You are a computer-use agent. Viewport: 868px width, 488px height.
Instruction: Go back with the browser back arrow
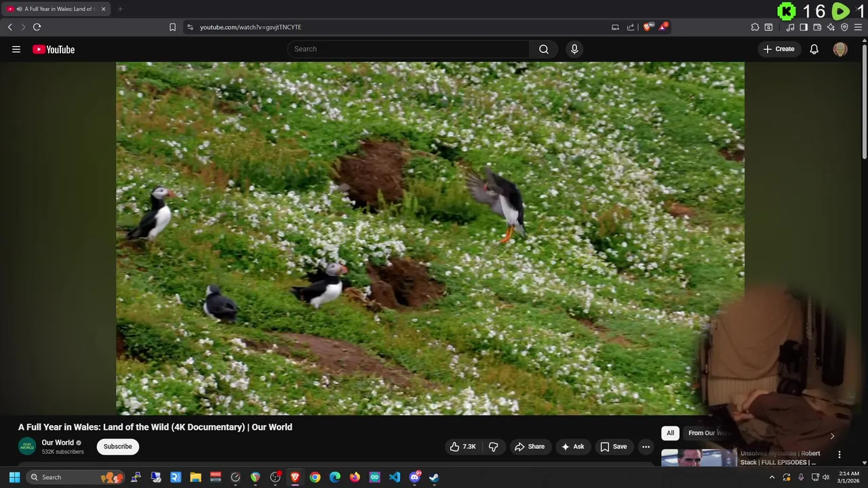coord(9,27)
